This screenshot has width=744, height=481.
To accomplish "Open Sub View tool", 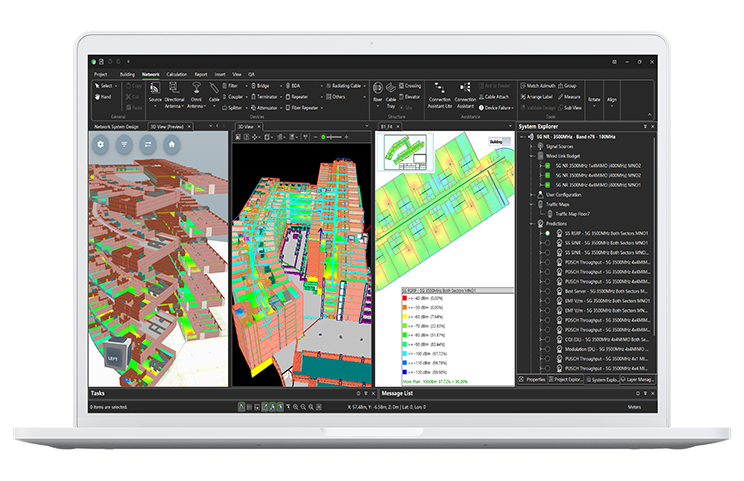I will pyautogui.click(x=570, y=108).
